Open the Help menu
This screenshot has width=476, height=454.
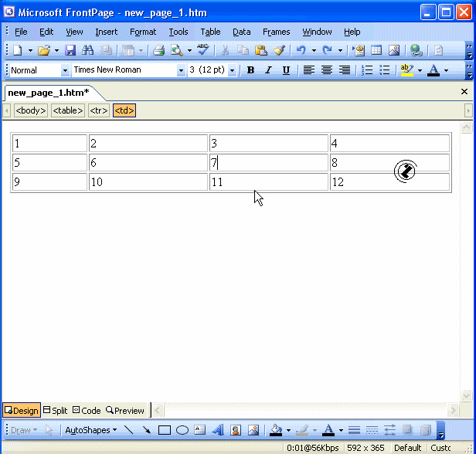[x=352, y=32]
